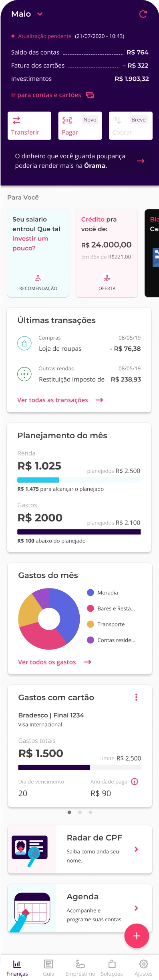Select the second card carousel dot
159x980 pixels.
80,812
